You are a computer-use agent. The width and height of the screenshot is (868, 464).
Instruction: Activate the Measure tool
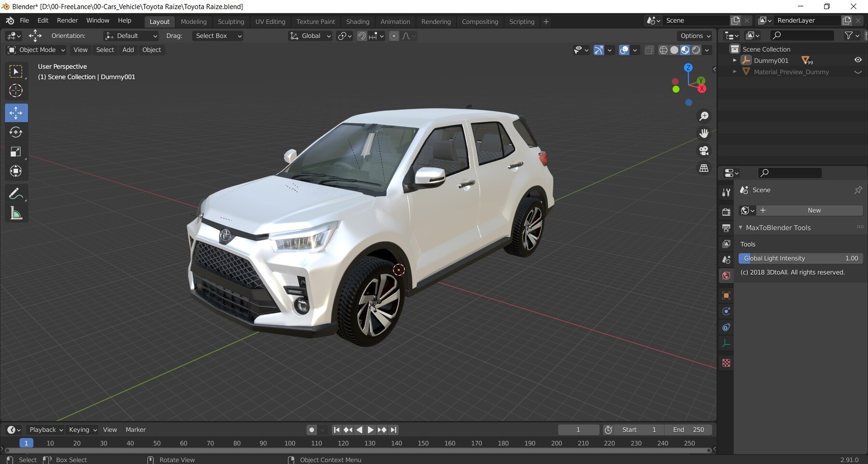point(16,213)
